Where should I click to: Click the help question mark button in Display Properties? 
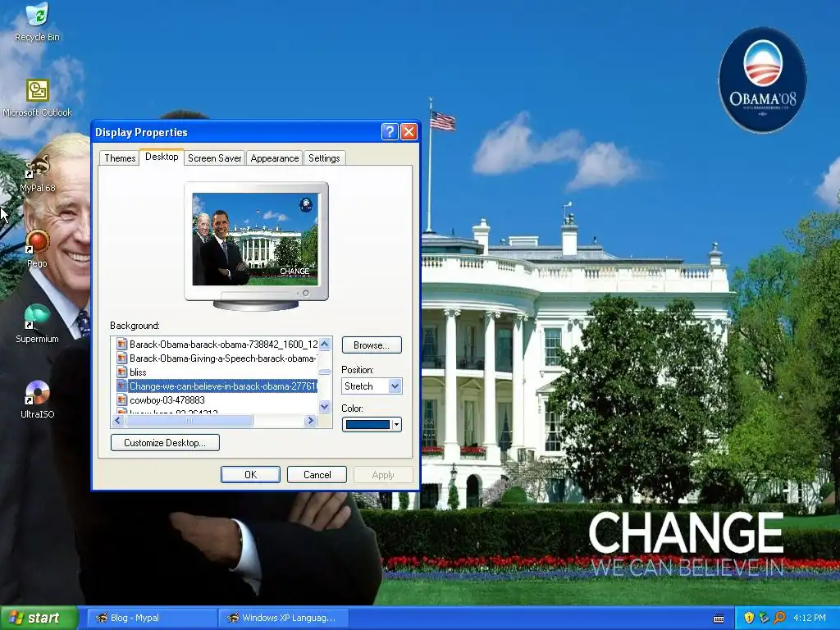[x=390, y=132]
